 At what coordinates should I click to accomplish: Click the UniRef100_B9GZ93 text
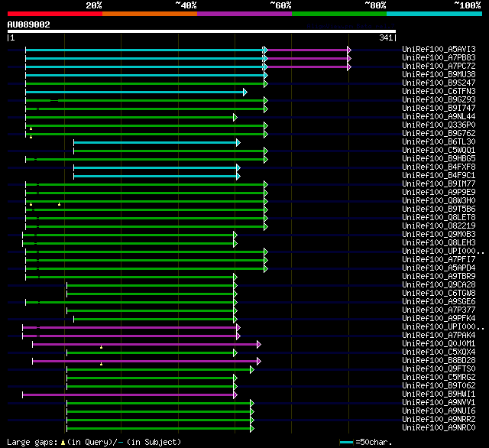click(x=439, y=100)
